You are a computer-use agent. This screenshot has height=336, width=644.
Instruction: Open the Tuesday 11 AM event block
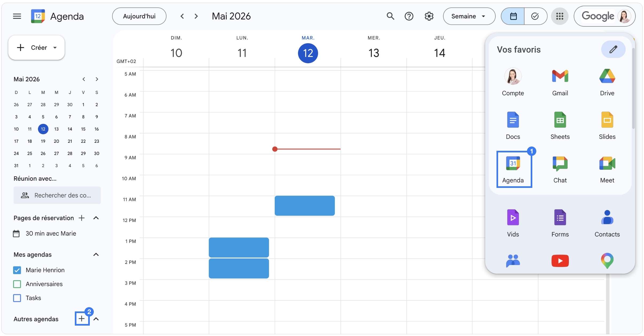point(305,205)
